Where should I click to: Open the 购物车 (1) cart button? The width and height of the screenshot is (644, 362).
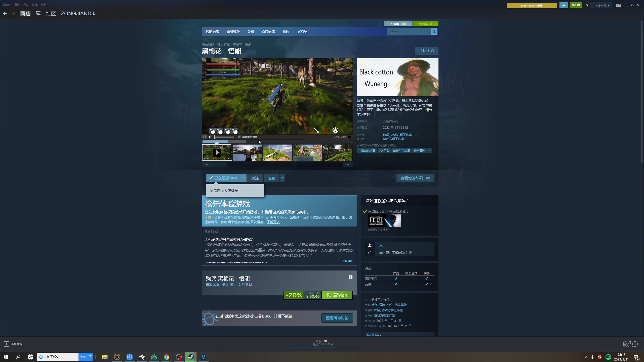425,24
